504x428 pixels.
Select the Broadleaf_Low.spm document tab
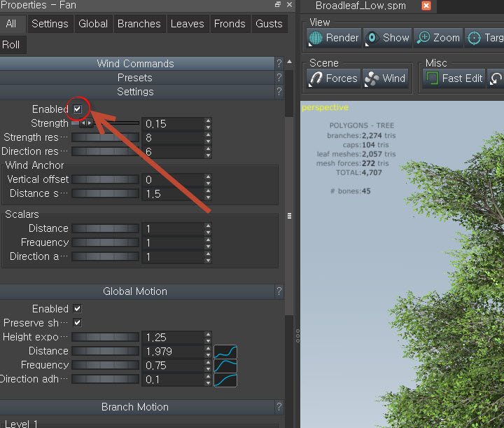click(361, 6)
